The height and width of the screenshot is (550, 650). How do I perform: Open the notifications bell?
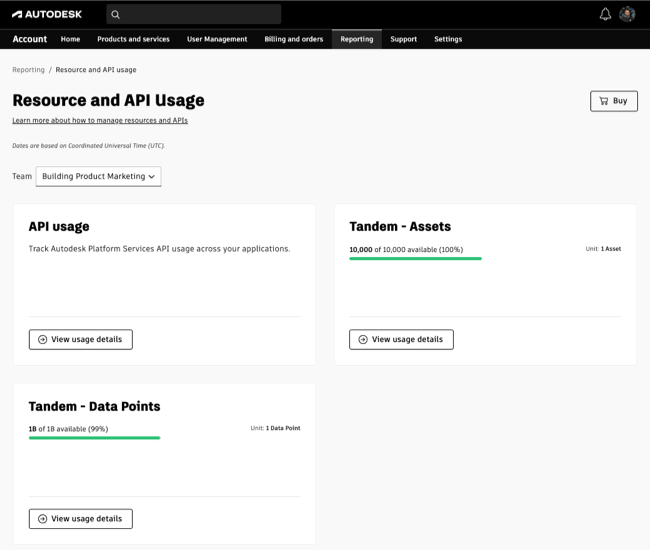605,15
